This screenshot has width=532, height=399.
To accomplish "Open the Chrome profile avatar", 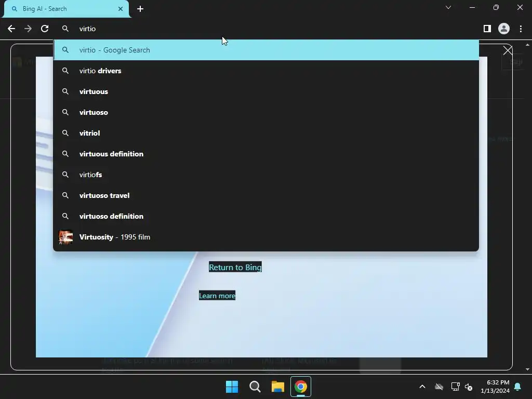I will [504, 29].
